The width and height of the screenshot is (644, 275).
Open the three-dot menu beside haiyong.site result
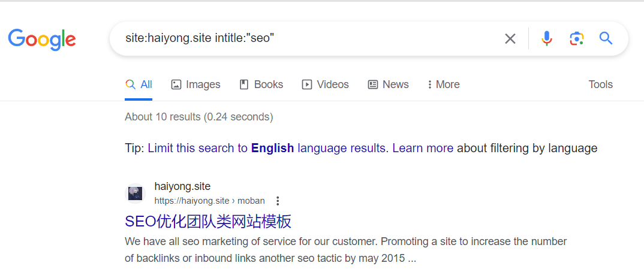coord(278,201)
